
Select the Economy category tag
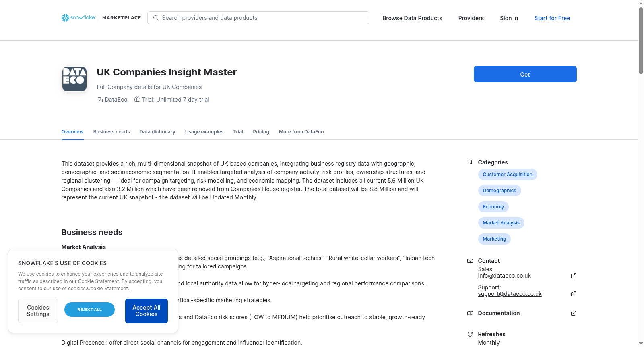[493, 207]
